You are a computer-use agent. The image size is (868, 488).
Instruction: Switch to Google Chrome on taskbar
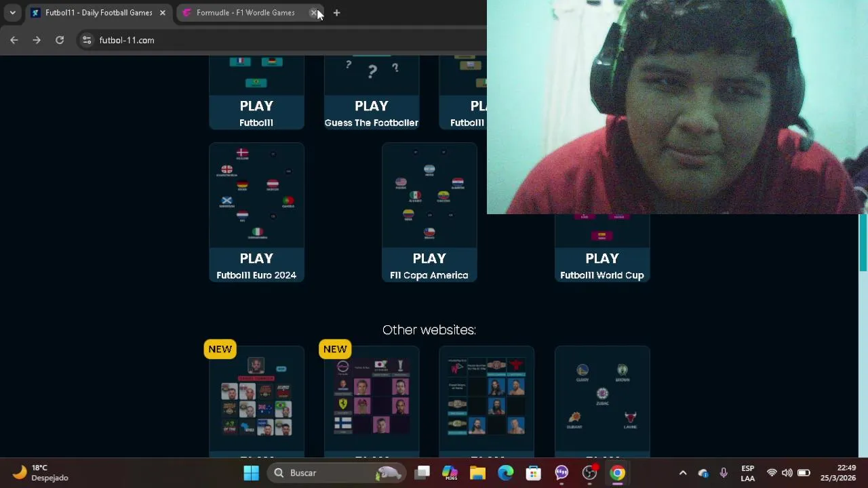tap(617, 473)
